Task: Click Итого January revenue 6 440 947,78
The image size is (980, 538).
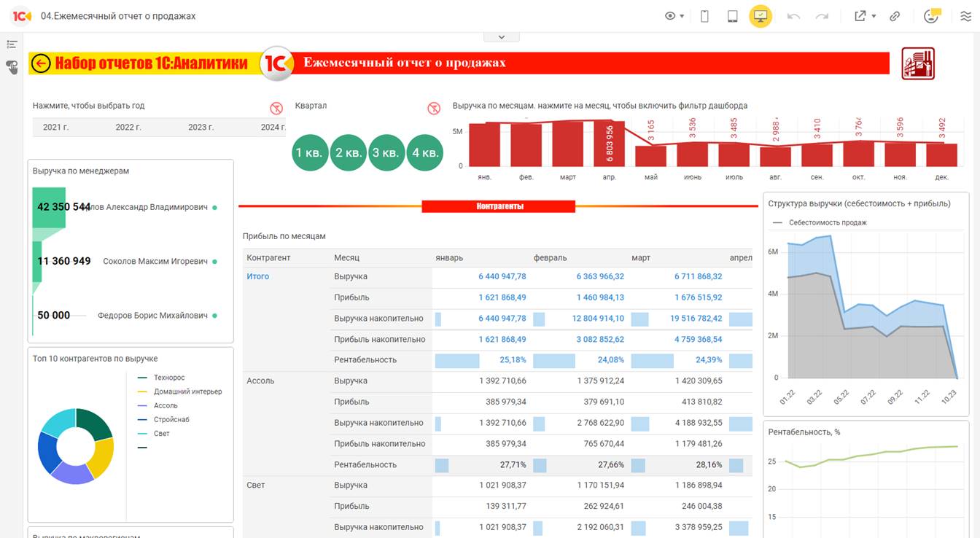Action: 502,276
